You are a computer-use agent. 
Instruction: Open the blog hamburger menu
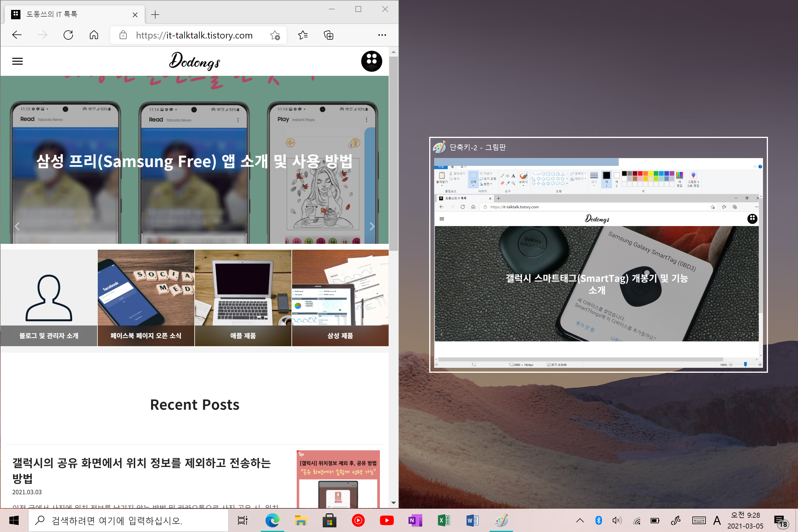[x=17, y=62]
